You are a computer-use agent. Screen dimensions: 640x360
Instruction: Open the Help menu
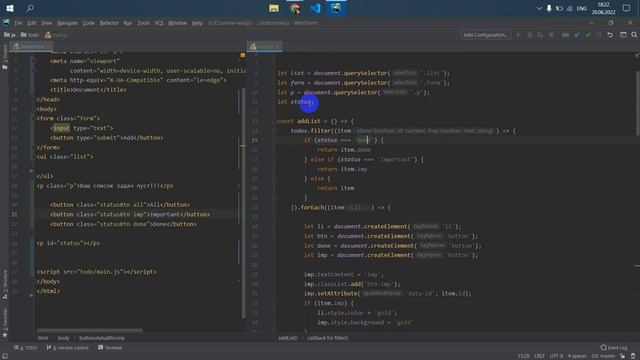point(197,23)
